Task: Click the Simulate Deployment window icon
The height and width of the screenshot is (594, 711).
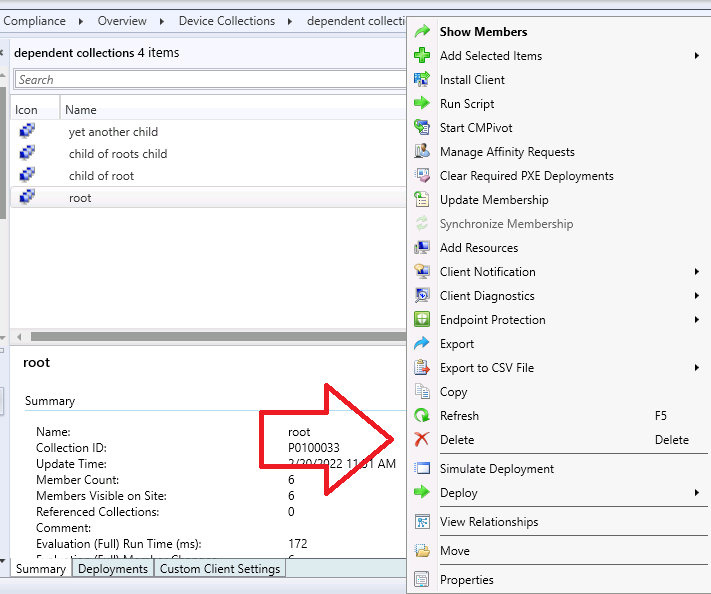Action: click(x=422, y=468)
